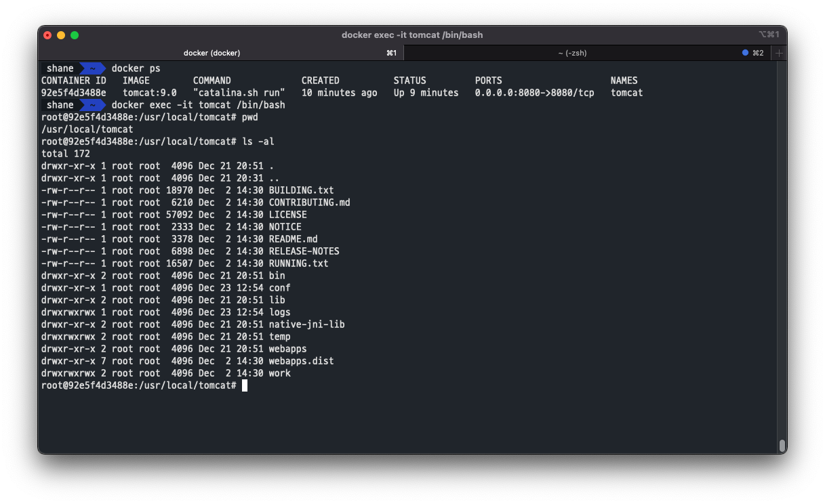Click container ID 92e5f4d3488e in docker ps output

pos(73,93)
